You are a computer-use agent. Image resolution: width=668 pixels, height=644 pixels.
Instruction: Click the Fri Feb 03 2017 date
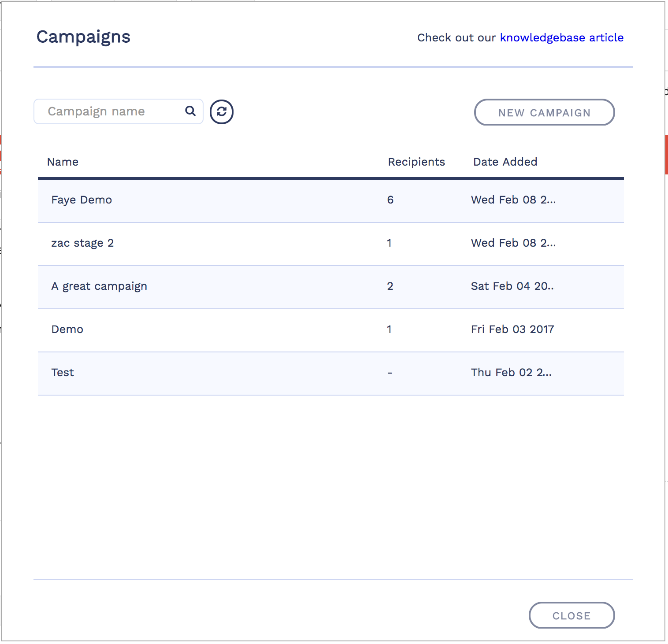click(x=512, y=329)
